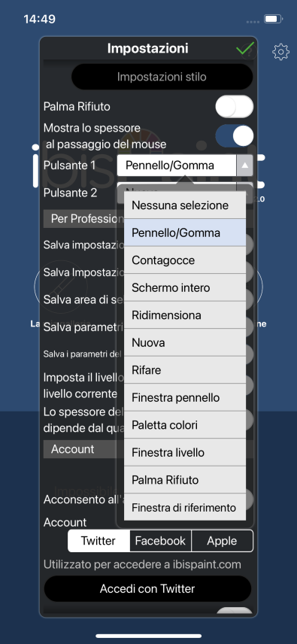The height and width of the screenshot is (644, 297).
Task: Disable show thickness on mouse hover switch
Action: pyautogui.click(x=235, y=136)
